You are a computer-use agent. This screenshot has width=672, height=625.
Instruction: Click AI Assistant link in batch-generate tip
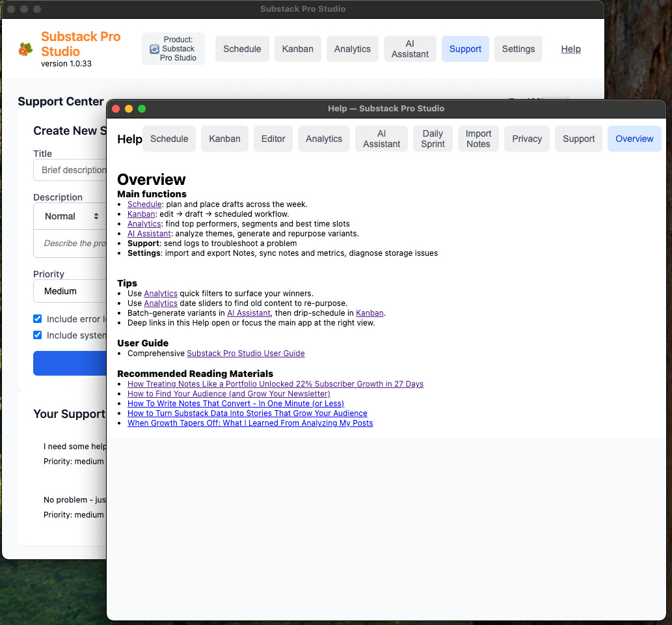(x=249, y=313)
